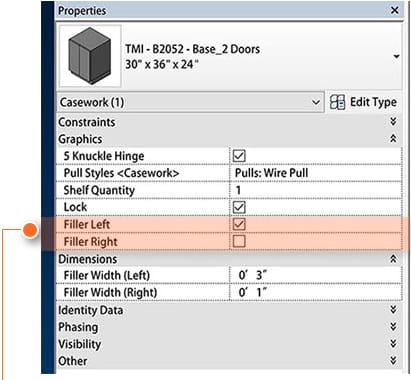Expand the Constraints section
Viewport: 411px width, 380px height.
pos(393,122)
